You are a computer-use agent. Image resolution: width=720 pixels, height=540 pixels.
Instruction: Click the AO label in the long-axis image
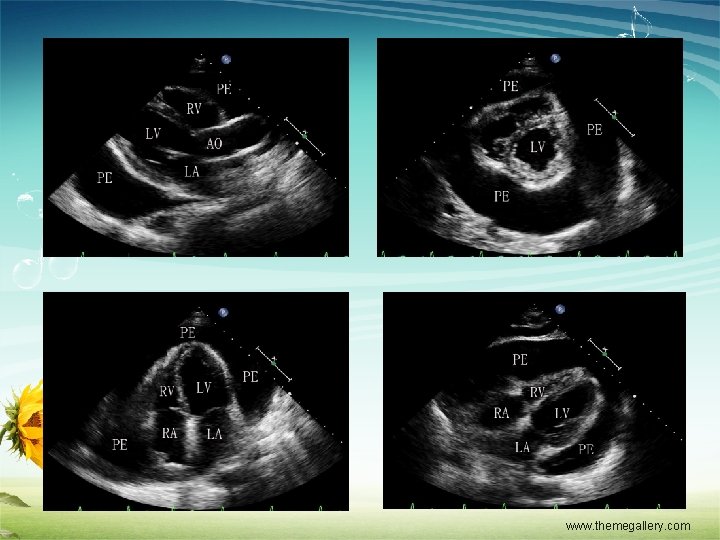pos(214,144)
